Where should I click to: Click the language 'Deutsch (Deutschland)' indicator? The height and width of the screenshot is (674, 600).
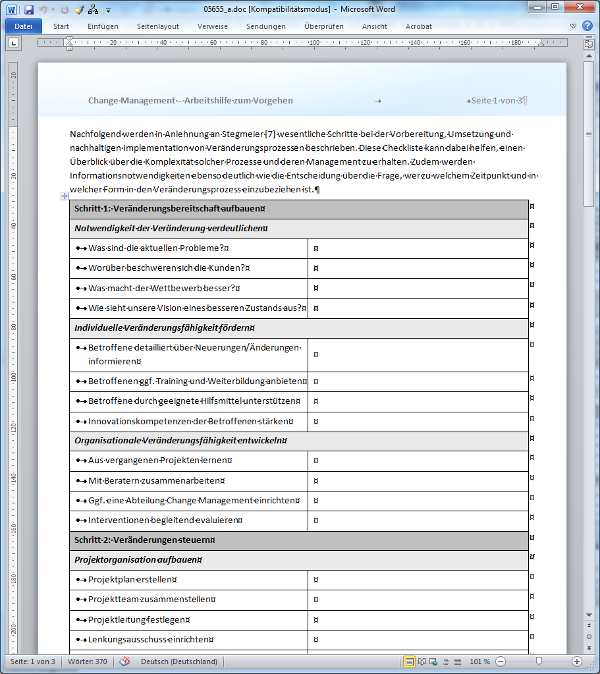179,662
